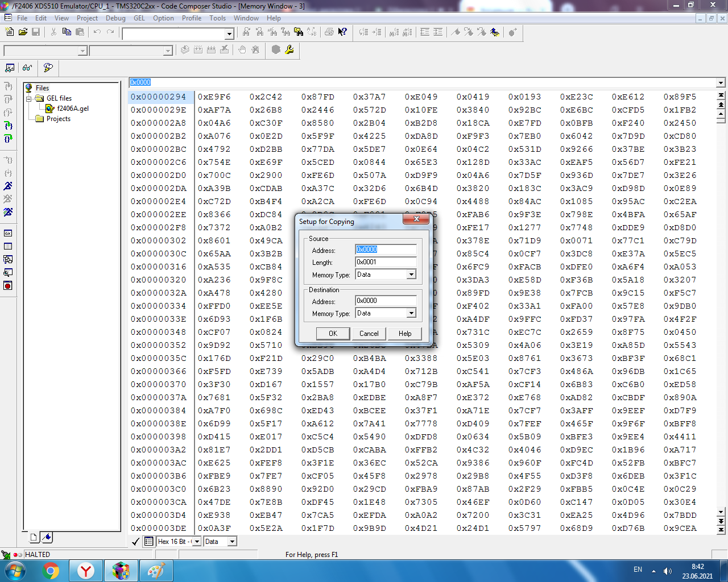728x582 pixels.
Task: Click the View Registers icon in left toolbar
Action: 8,233
